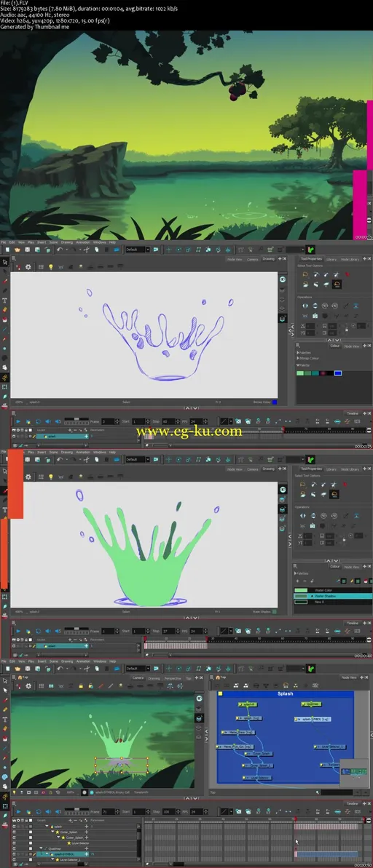
Task: Switch to Perspective tab in node-view frame
Action: click(173, 678)
